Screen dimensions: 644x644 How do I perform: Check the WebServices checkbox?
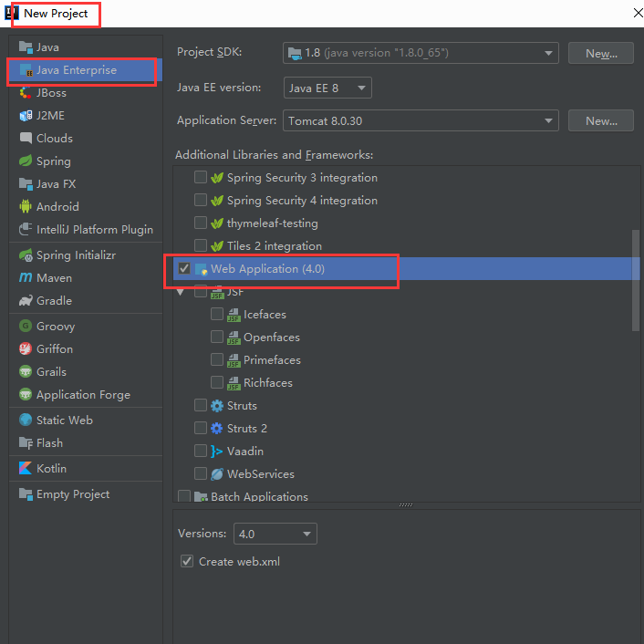(201, 473)
